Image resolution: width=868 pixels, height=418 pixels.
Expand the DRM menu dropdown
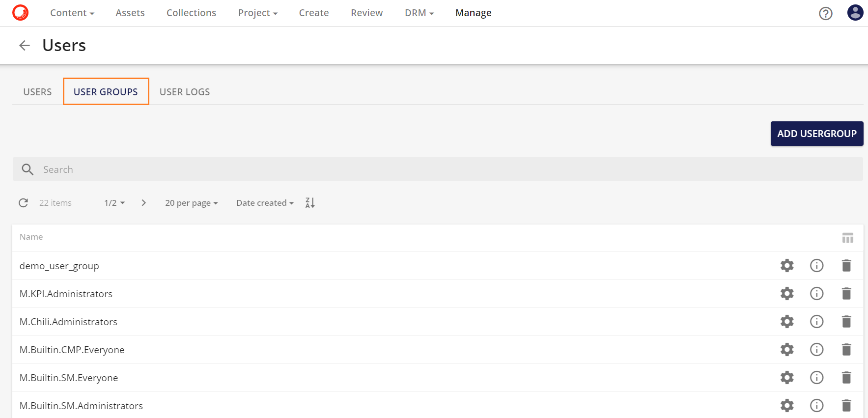[419, 13]
